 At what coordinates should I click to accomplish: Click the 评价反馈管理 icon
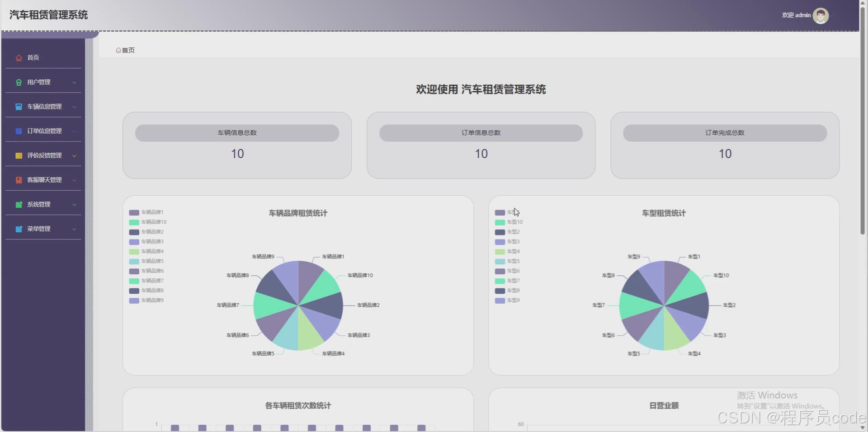(x=19, y=155)
